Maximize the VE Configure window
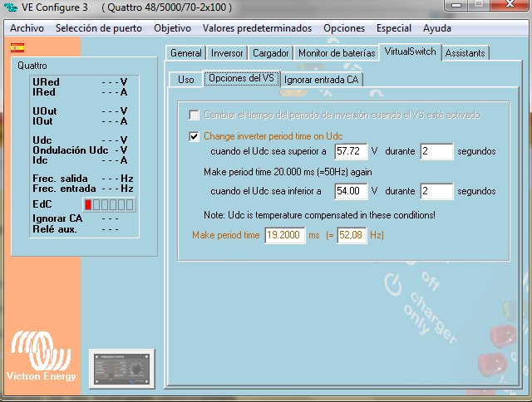The width and height of the screenshot is (532, 402). click(479, 5)
